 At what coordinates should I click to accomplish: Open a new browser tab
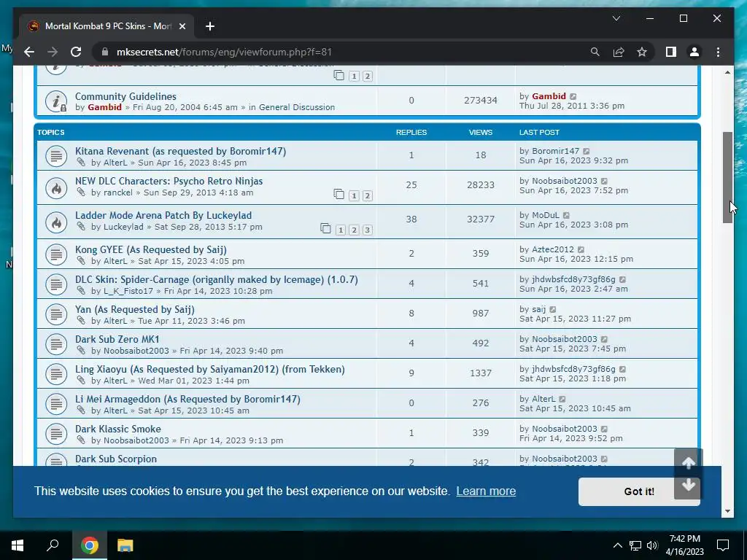pos(209,26)
